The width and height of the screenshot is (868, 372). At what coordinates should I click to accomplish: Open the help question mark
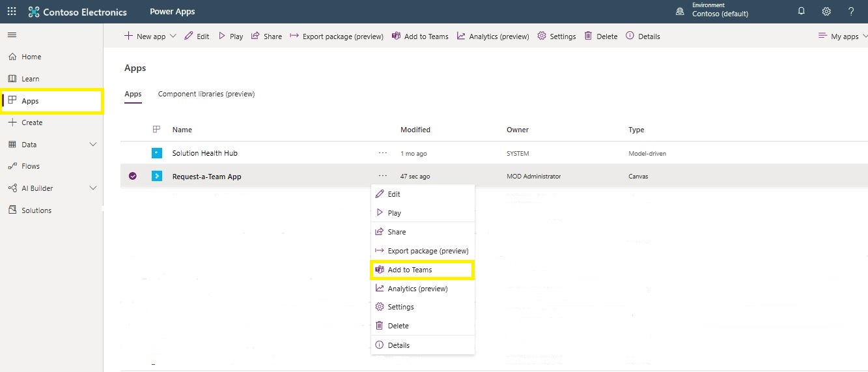point(851,11)
